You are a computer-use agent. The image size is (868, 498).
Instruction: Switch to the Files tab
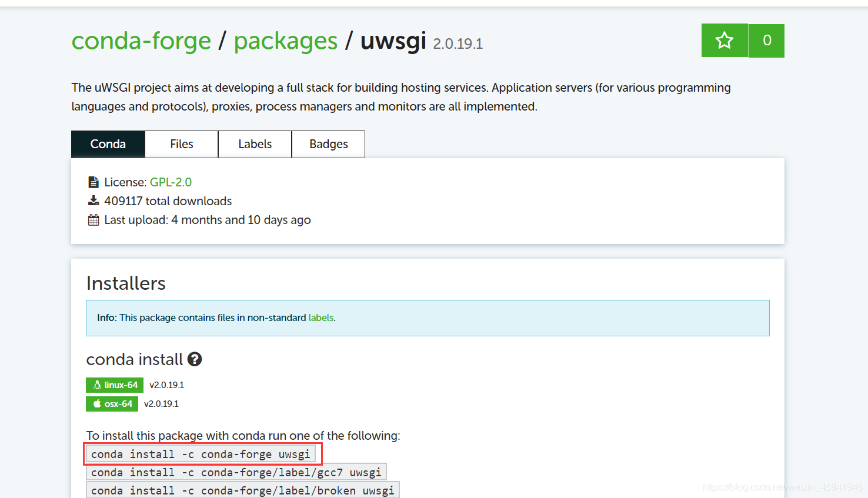tap(182, 144)
